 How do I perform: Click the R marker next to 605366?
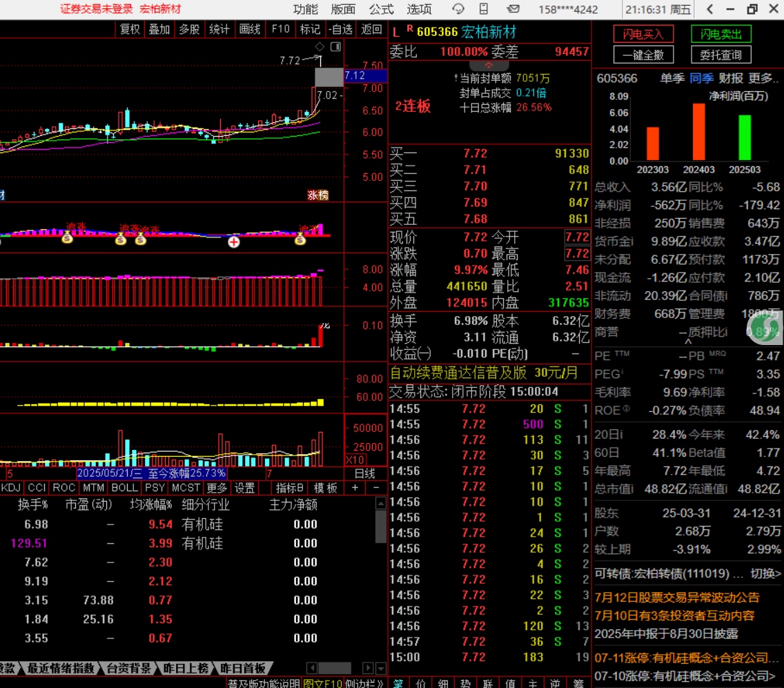410,29
